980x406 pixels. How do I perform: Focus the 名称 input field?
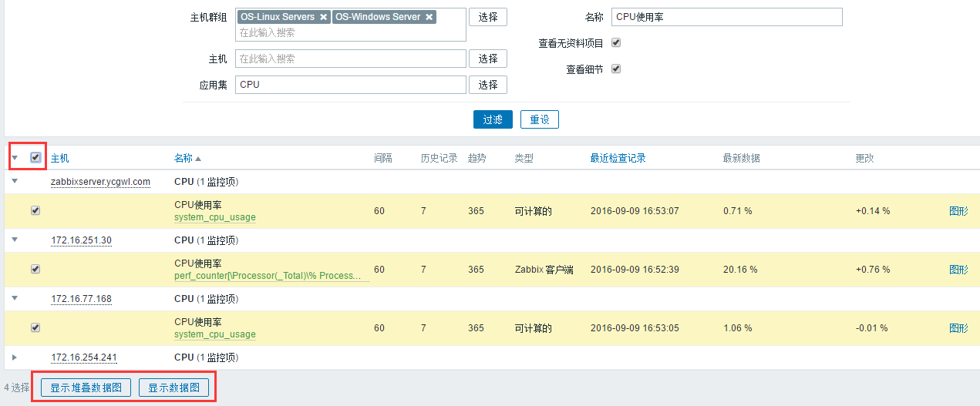[x=726, y=17]
